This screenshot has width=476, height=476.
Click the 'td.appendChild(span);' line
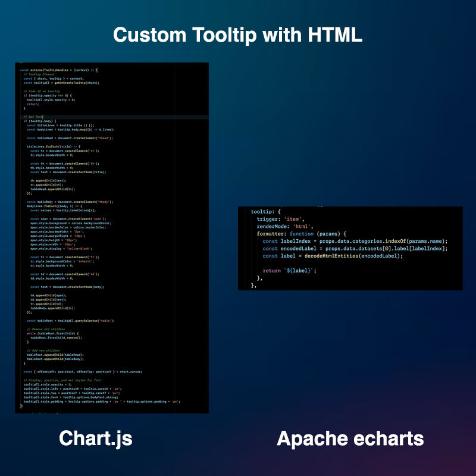[x=48, y=295]
